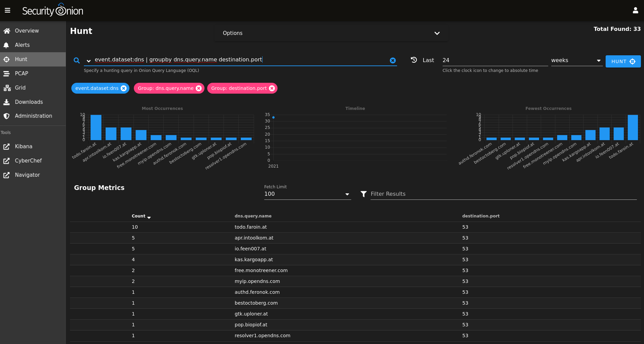Click bestoctoberg.com table cell
644x344 pixels.
point(256,303)
